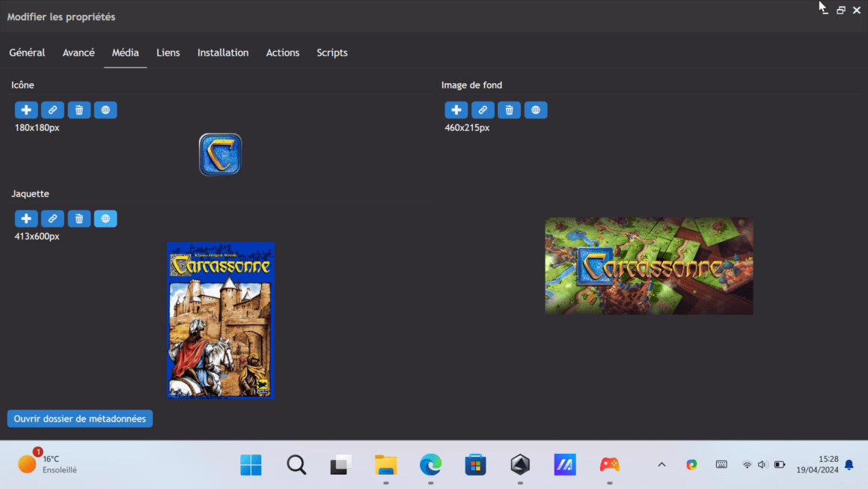Click the "Jaquette" section label
Viewport: 868px width, 489px height.
(x=31, y=194)
